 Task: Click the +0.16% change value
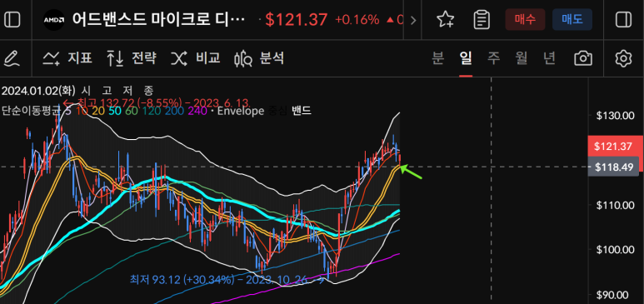[x=357, y=19]
